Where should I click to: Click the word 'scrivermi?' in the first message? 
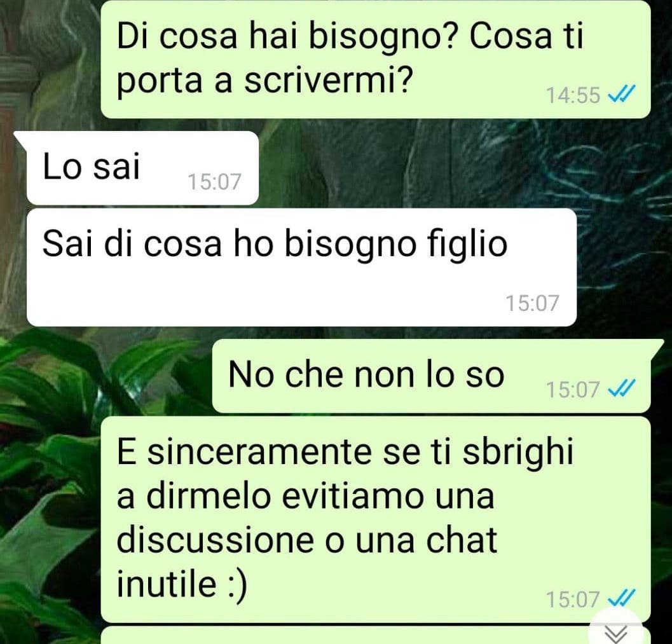click(329, 80)
